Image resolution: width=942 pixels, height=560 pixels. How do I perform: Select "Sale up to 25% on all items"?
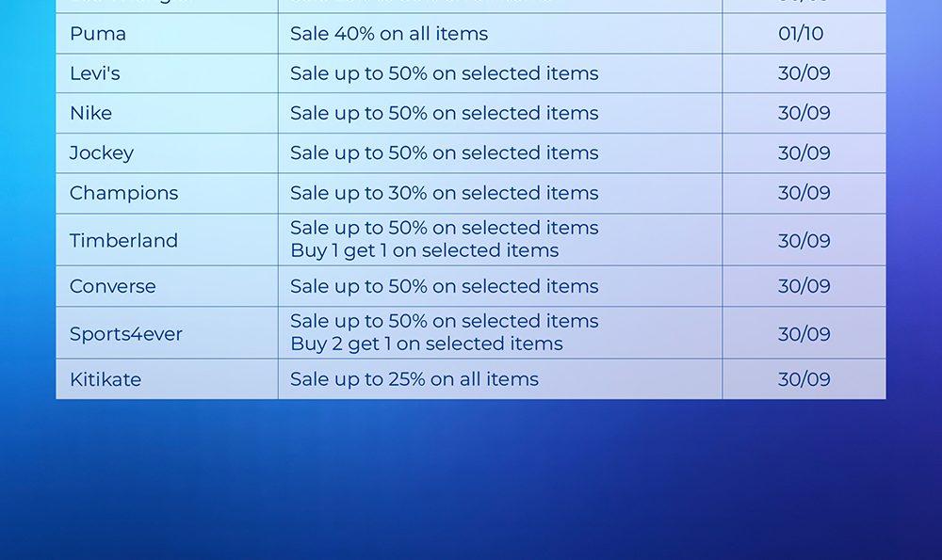click(414, 379)
